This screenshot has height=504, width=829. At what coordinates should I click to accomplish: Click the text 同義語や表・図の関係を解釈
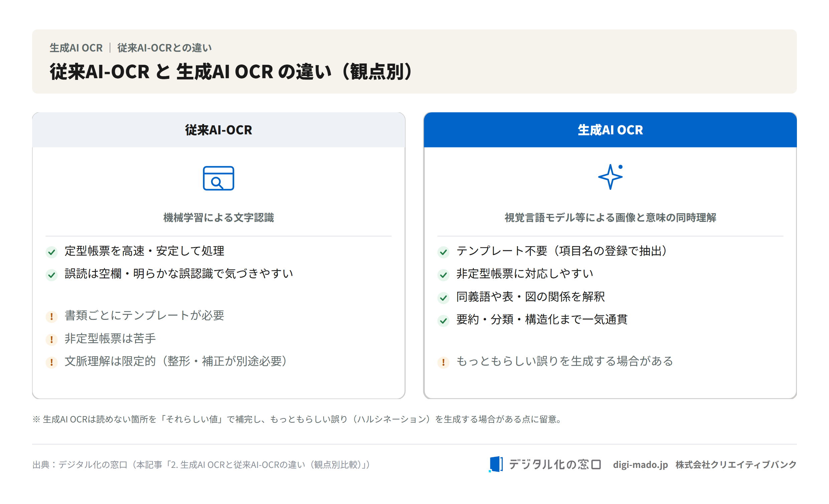tap(530, 297)
